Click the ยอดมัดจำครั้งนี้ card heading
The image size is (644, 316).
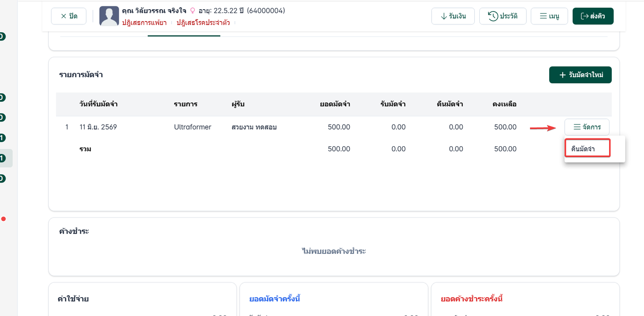click(x=275, y=299)
